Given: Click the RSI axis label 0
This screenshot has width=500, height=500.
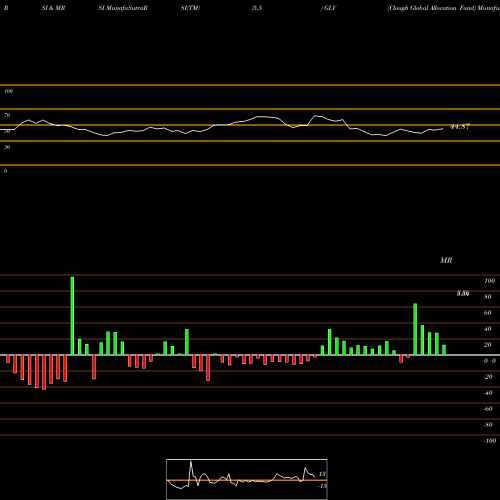Looking at the screenshot, I should tap(5, 171).
